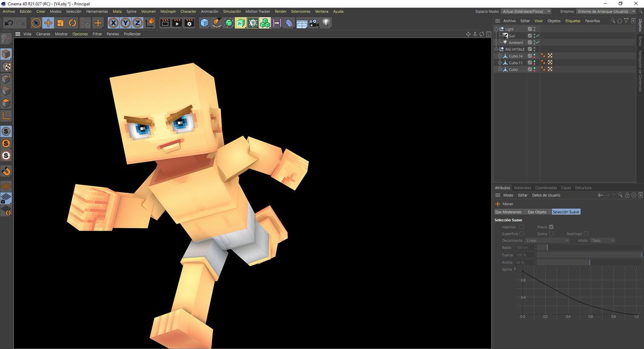
Task: Select the Scale tool in the top toolbar
Action: point(61,23)
